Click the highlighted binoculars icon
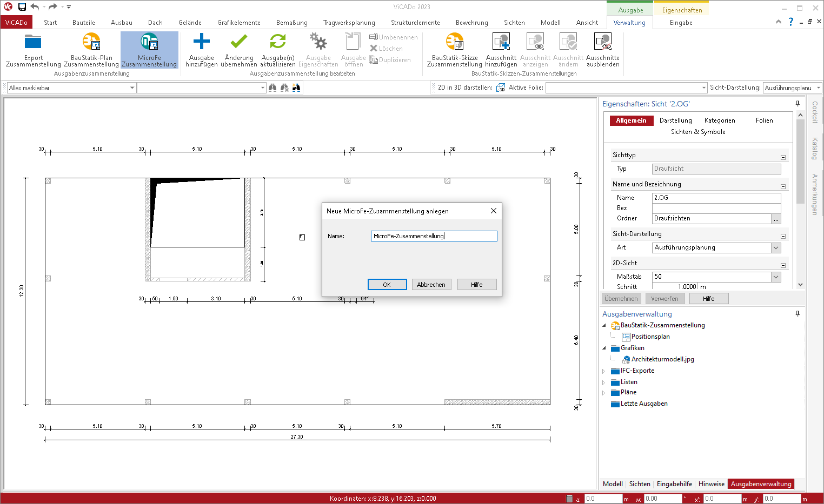Image resolution: width=824 pixels, height=504 pixels. pyautogui.click(x=296, y=88)
